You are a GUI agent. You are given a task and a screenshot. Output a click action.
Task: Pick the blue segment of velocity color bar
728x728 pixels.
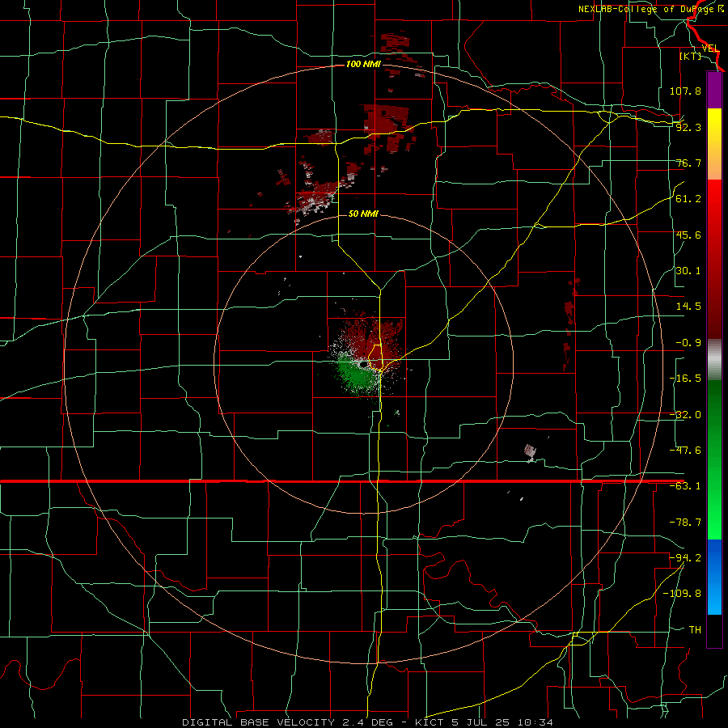714,577
